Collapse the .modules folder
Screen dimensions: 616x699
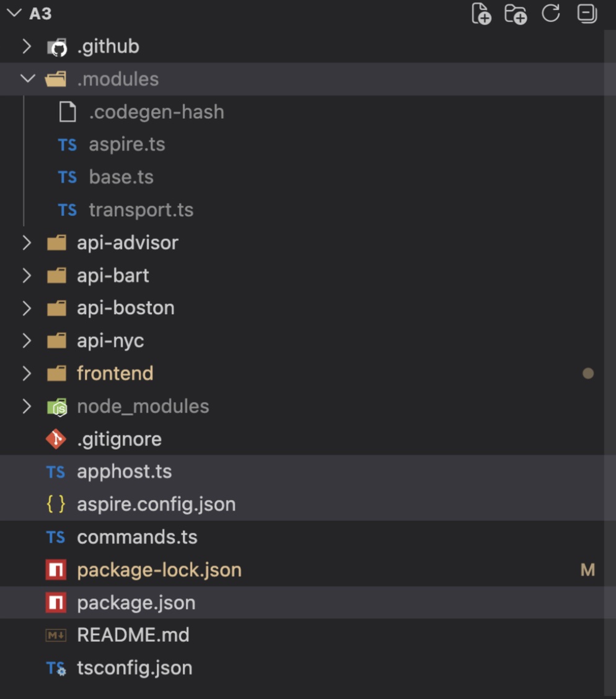(x=26, y=79)
